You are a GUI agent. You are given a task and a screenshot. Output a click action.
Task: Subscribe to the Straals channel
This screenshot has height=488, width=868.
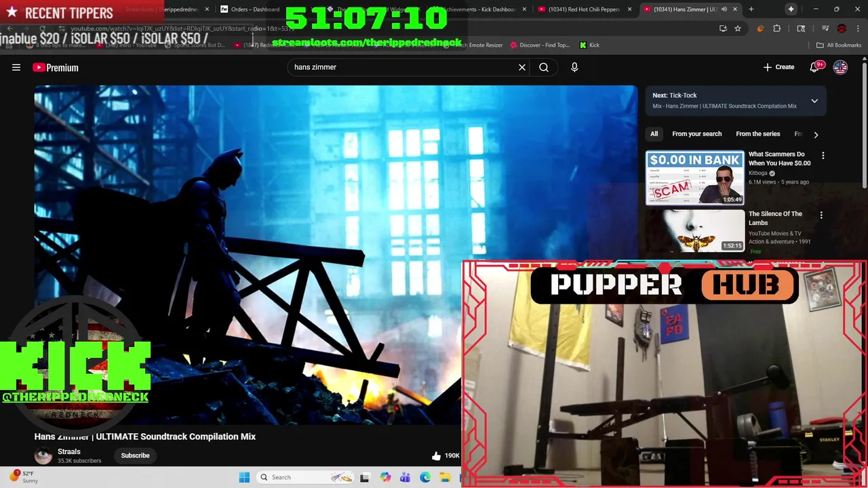click(x=135, y=455)
